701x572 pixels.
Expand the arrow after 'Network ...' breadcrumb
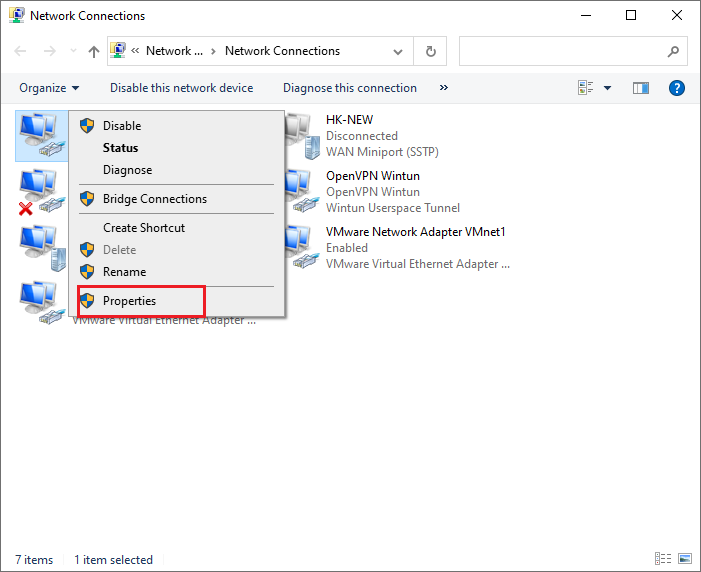pyautogui.click(x=214, y=51)
